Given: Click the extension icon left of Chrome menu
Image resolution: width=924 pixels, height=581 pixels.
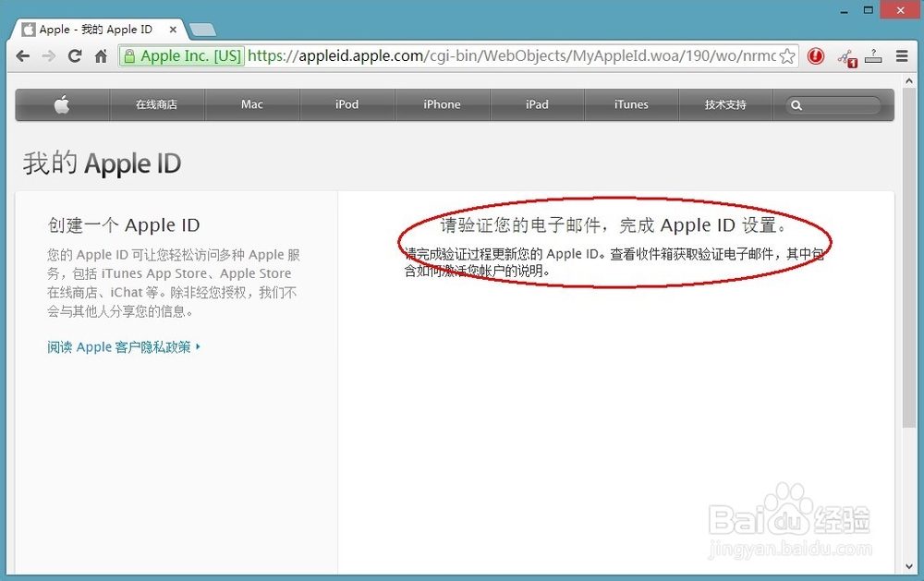Looking at the screenshot, I should pos(873,56).
